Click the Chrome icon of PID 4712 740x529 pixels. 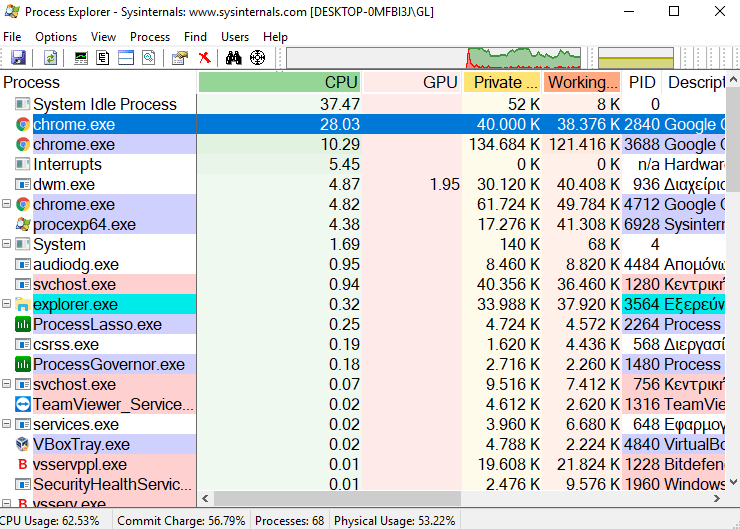[23, 204]
